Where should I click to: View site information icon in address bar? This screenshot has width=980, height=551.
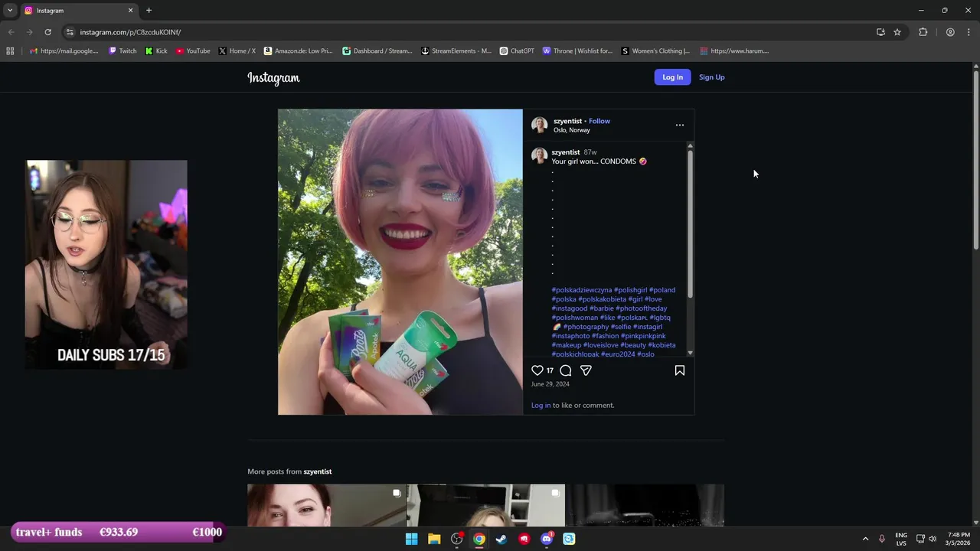(70, 32)
